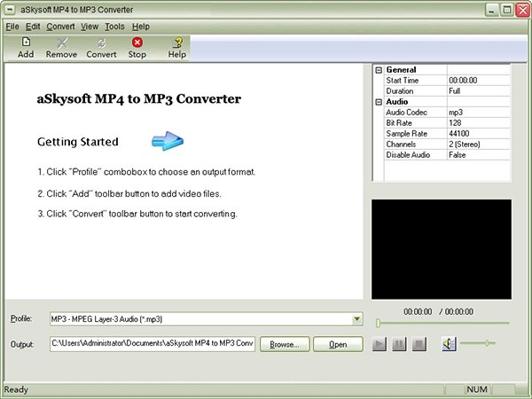Viewport: 532px width, 399px height.
Task: Click the Duration property label
Action: (x=399, y=91)
